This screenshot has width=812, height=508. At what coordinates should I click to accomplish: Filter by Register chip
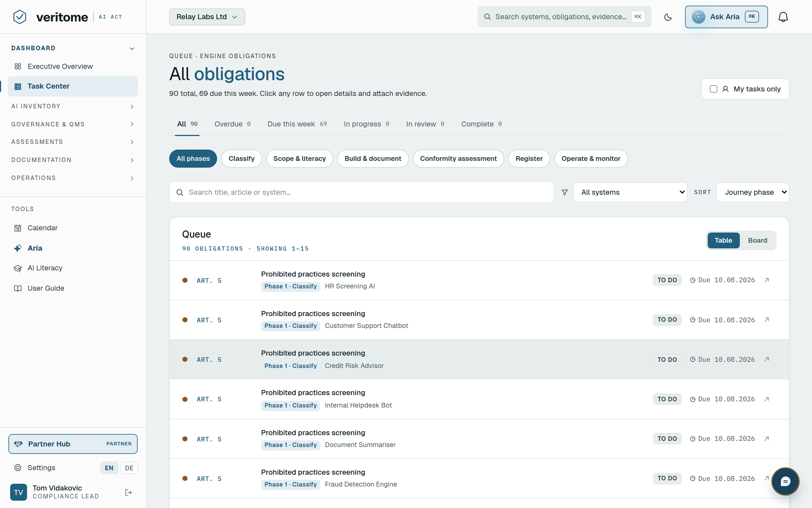point(529,159)
